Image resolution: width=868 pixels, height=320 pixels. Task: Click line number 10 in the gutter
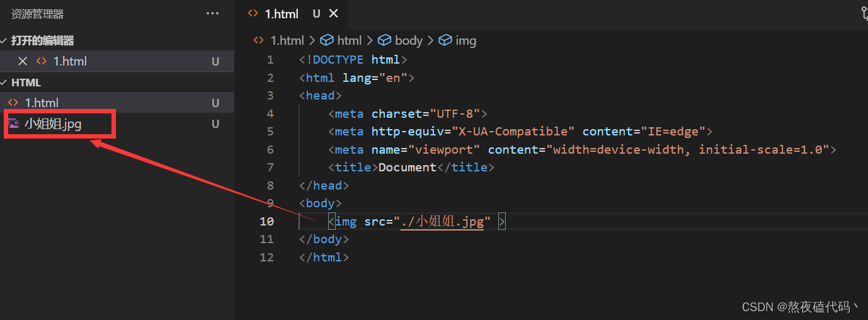pyautogui.click(x=266, y=221)
